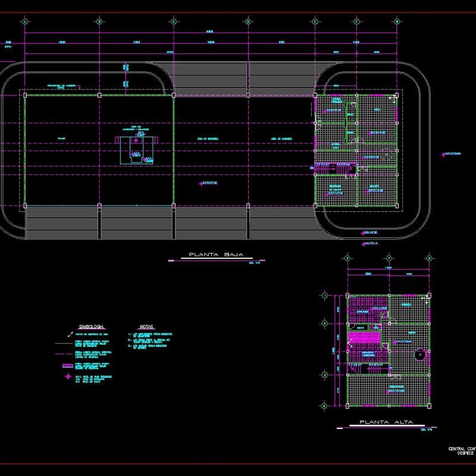The height and width of the screenshot is (476, 476).
Task: Click the NPT level marker symbol in the symbology
Action: click(68, 377)
